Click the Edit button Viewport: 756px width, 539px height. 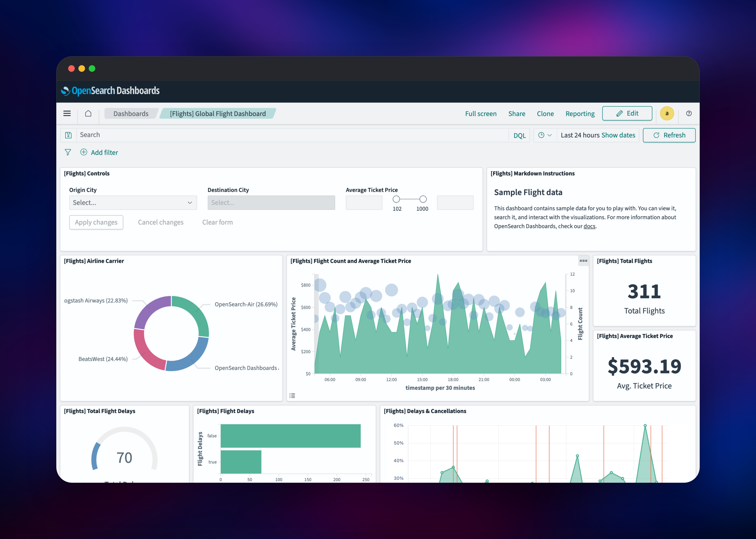pyautogui.click(x=627, y=114)
